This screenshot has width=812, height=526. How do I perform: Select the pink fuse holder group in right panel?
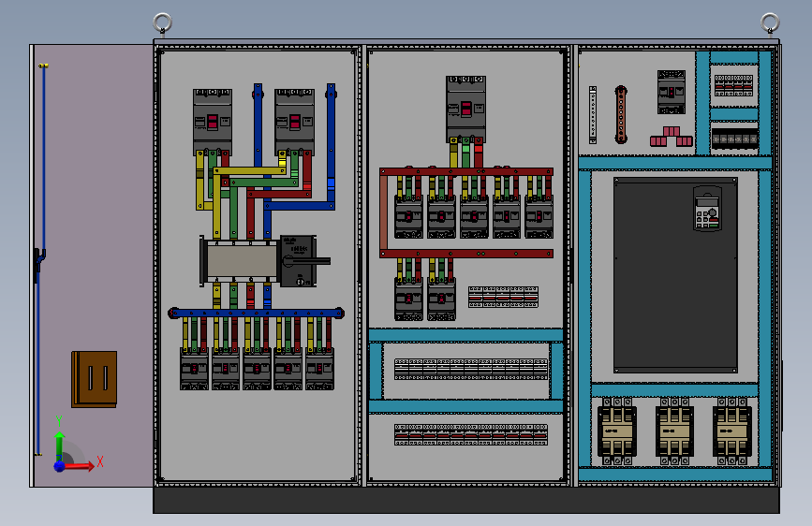672,137
